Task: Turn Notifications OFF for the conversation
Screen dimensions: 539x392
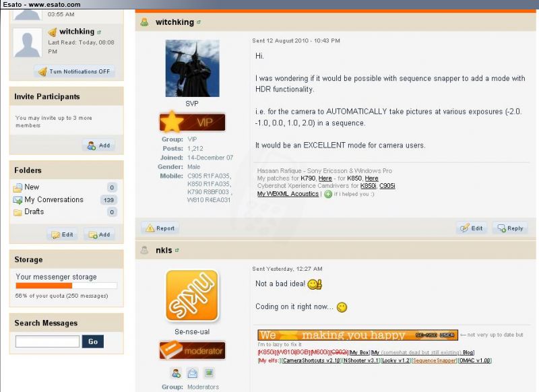Action: tap(75, 71)
